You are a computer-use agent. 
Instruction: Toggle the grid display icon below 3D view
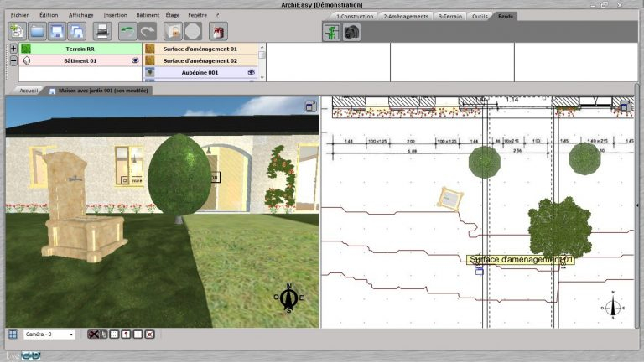(115, 334)
